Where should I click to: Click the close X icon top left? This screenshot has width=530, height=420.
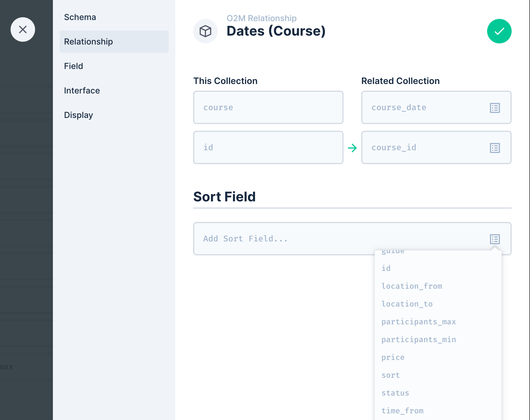click(23, 29)
